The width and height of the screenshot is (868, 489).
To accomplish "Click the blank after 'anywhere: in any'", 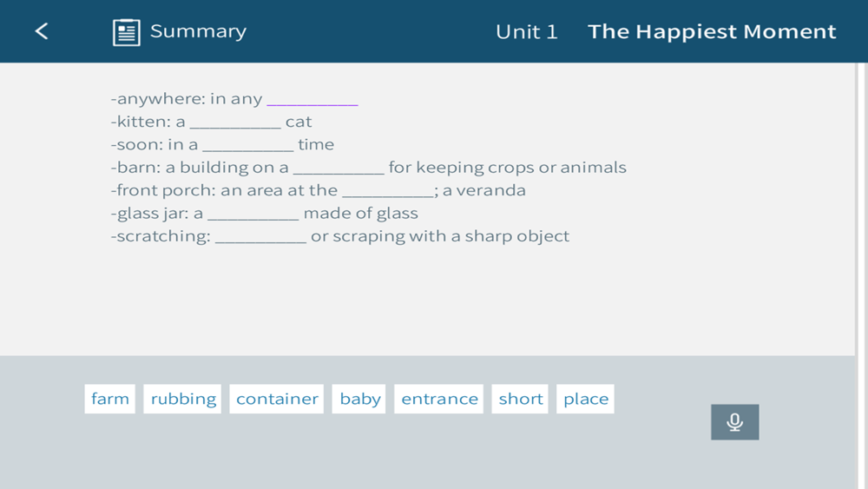I will click(x=312, y=100).
